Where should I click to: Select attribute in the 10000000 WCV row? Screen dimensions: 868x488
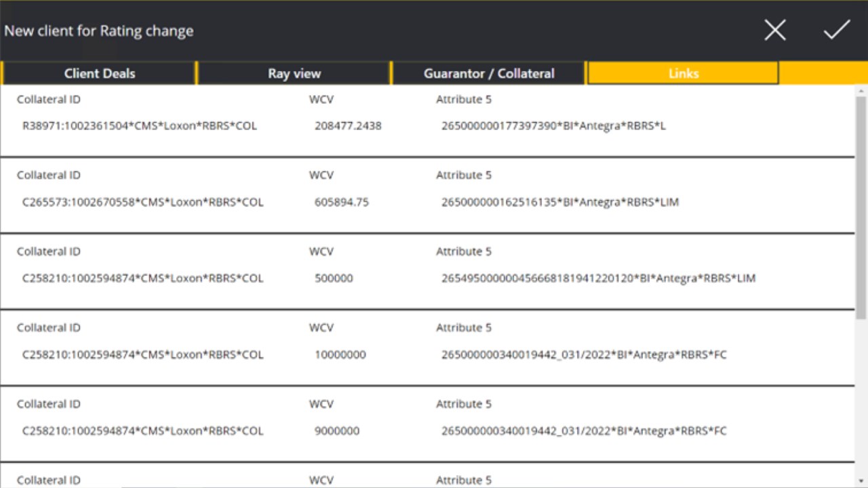(x=584, y=354)
